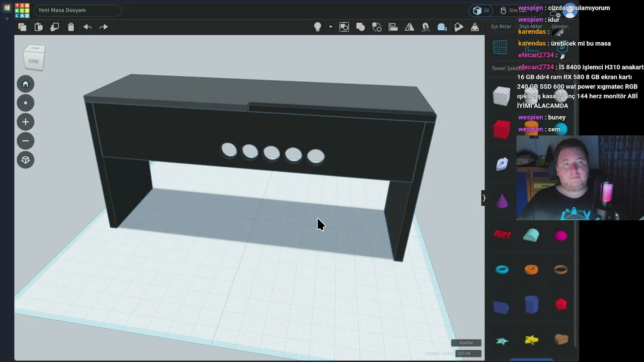Undo the last action

coord(88,27)
